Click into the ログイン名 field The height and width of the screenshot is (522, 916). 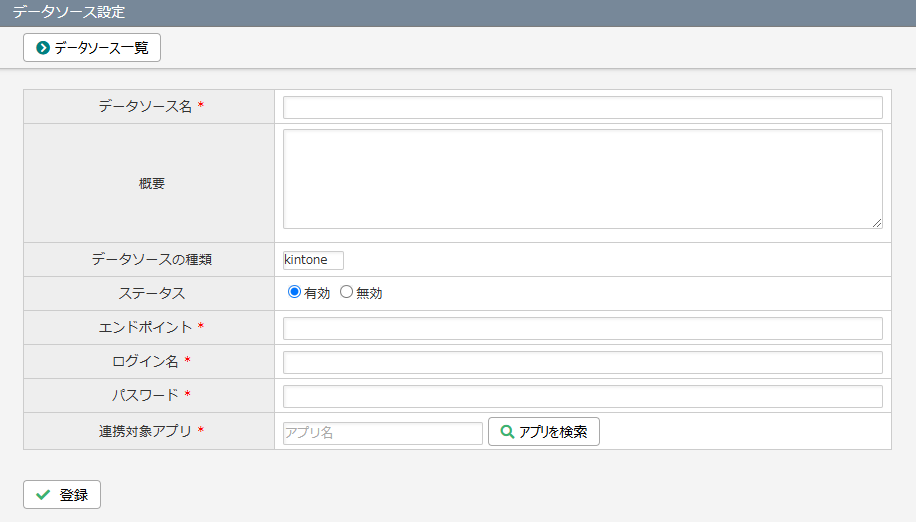click(x=582, y=362)
